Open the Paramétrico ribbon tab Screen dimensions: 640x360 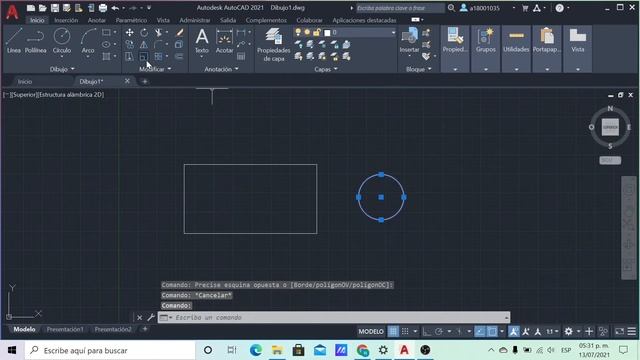point(131,20)
